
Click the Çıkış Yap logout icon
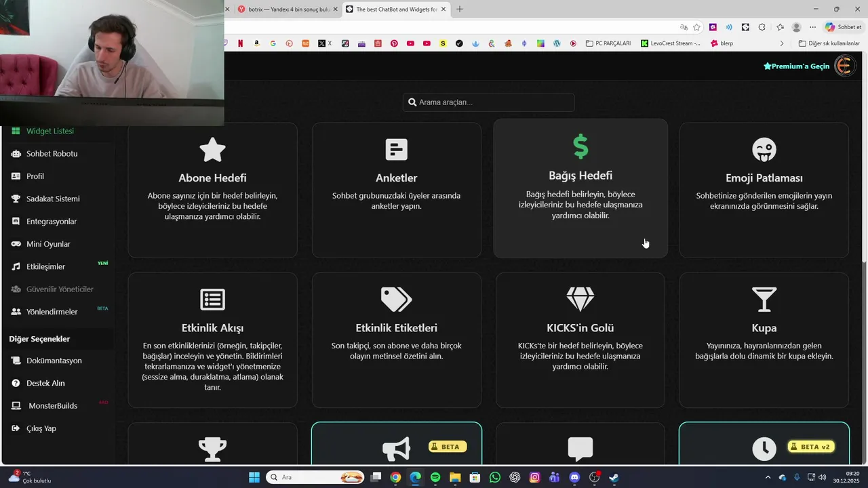[16, 428]
